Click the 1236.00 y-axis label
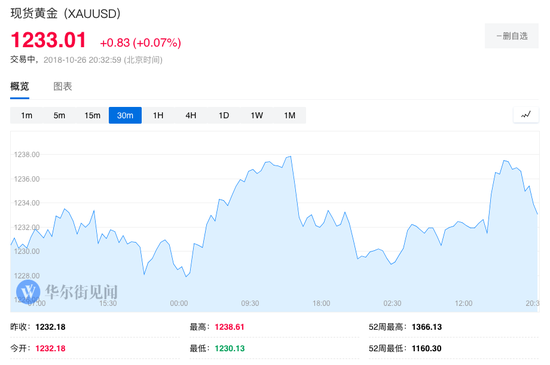The image size is (550, 365). click(x=27, y=179)
